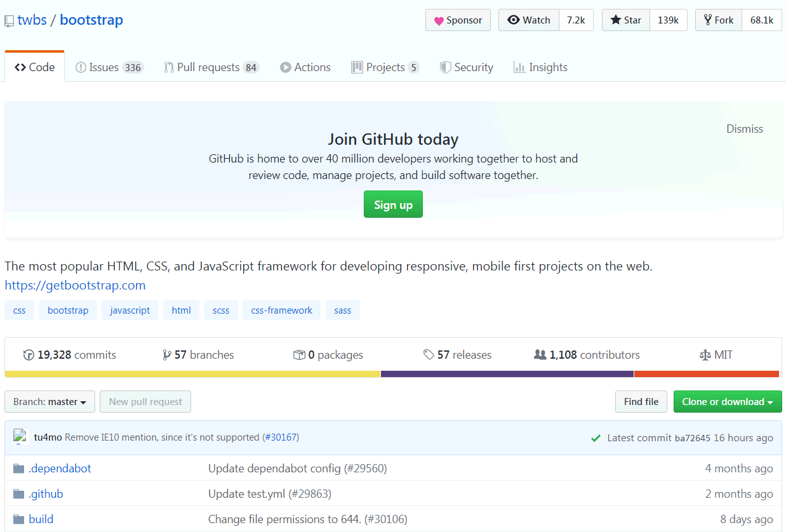
Task: Expand the Clone or download dropdown
Action: pos(728,402)
